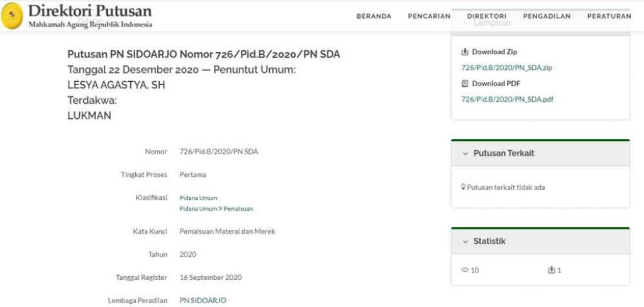Screen dimensions: 644x307
Task: Click the download count icon in Statistik
Action: [552, 270]
